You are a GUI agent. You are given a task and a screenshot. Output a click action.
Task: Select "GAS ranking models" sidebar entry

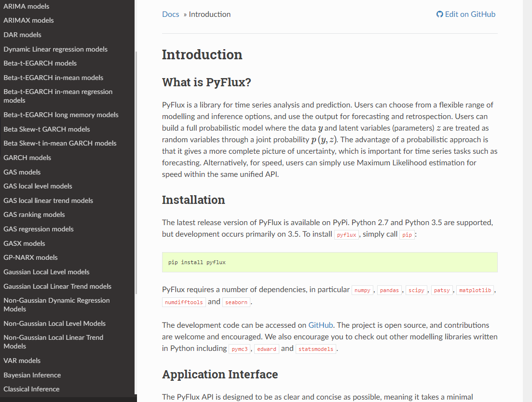(x=34, y=214)
